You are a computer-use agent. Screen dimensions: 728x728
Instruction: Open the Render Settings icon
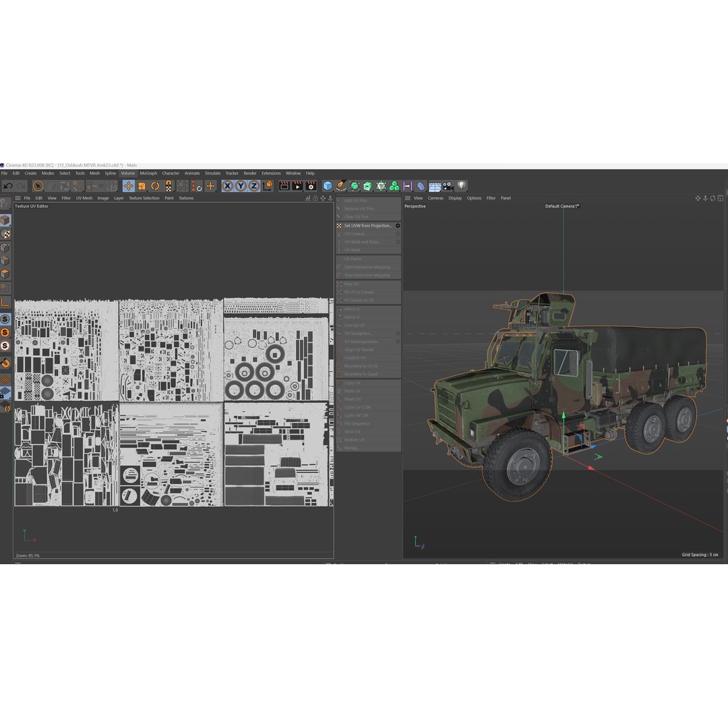311,186
